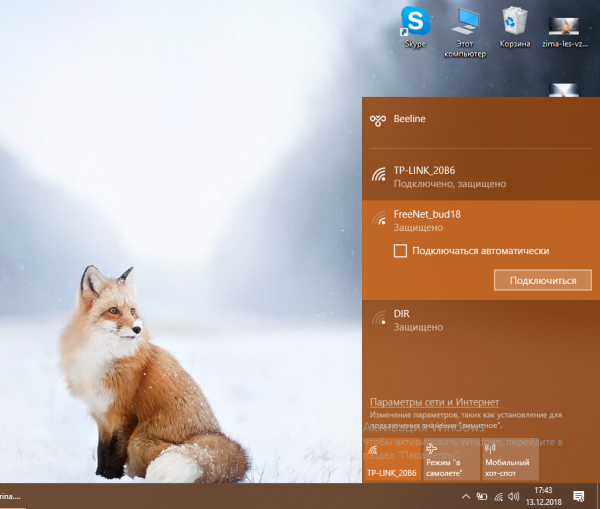This screenshot has height=509, width=600.
Task: Toggle airplane mode 'Режим в самолете' tile
Action: point(451,461)
